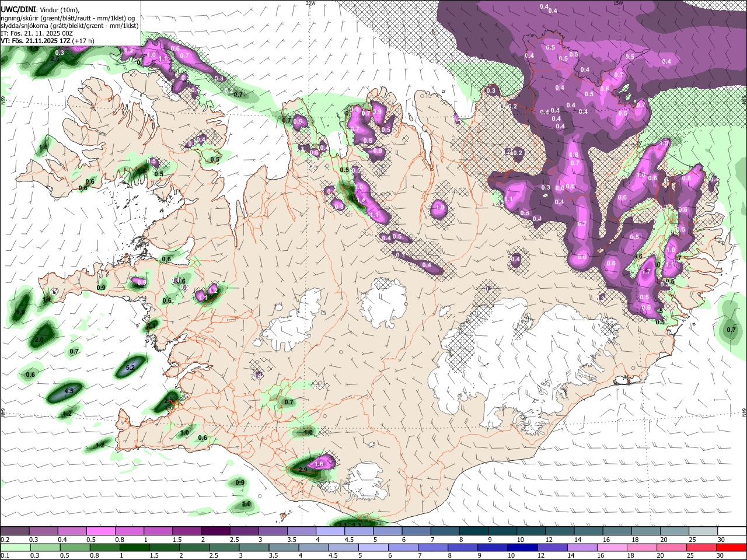Image resolution: width=747 pixels, height=560 pixels.
Task: Click the rain legend swatch starting at 25
Action: (703, 547)
